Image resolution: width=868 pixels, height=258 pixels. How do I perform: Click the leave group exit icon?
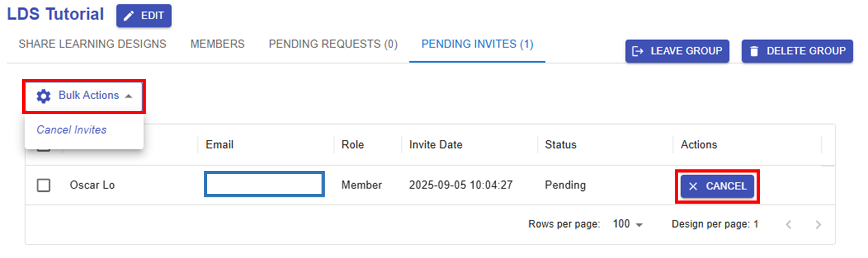[x=638, y=51]
